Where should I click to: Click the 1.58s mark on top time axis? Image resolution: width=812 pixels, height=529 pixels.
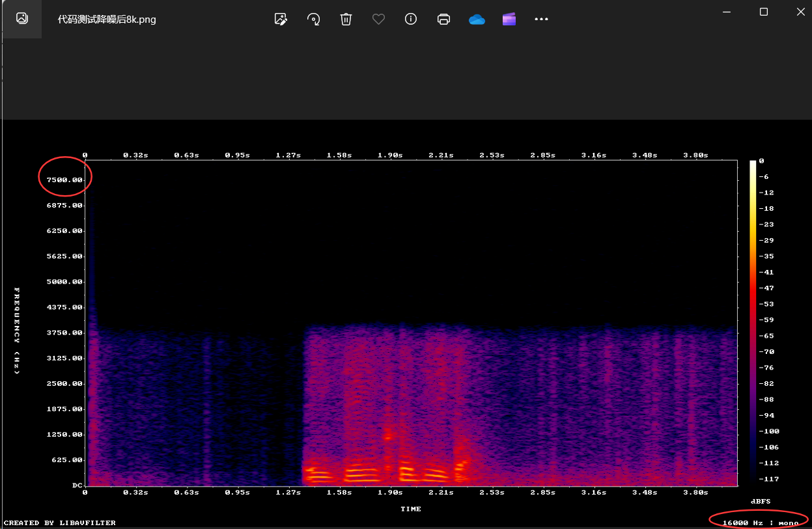point(339,155)
